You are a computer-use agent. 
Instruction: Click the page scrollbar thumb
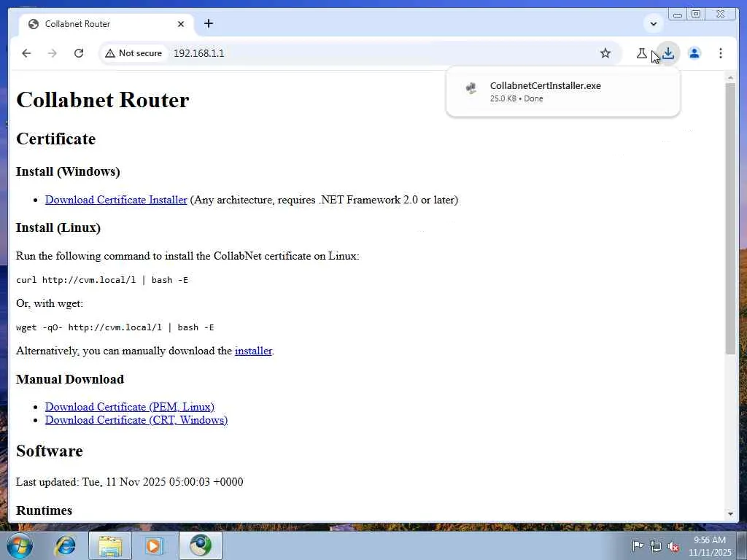tap(730, 218)
